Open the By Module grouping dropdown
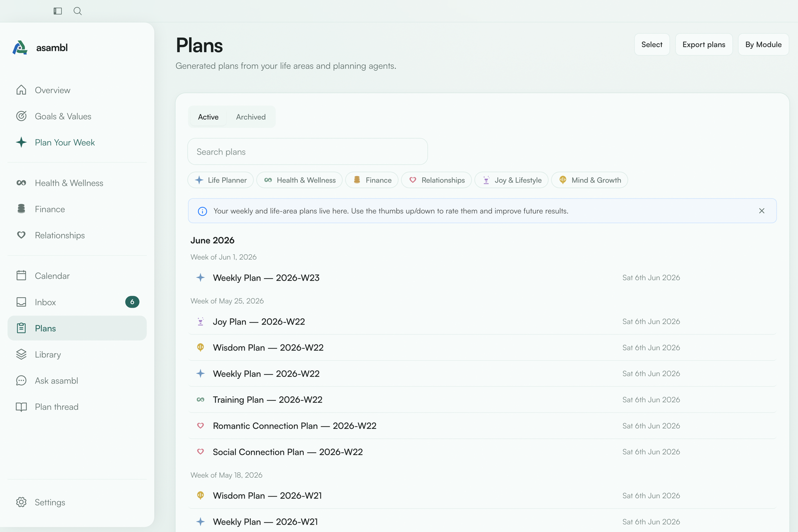This screenshot has height=532, width=798. click(x=763, y=44)
